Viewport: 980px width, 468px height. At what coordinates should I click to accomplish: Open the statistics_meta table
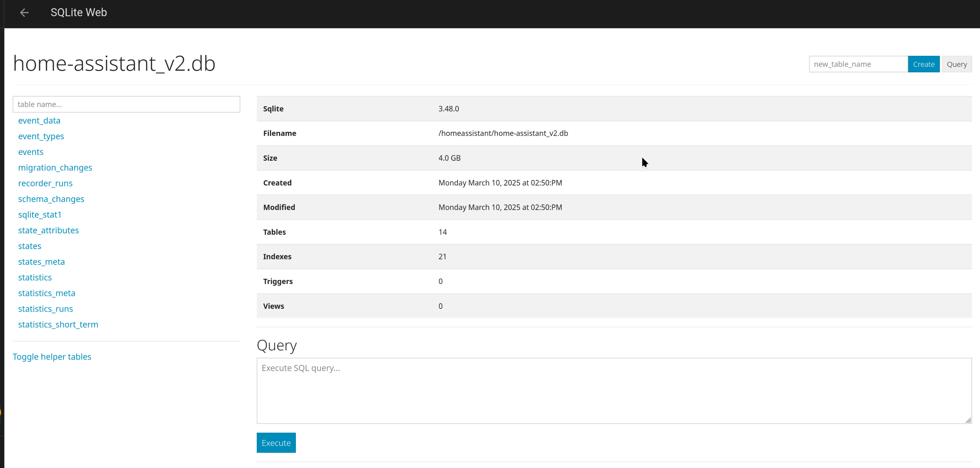tap(47, 293)
